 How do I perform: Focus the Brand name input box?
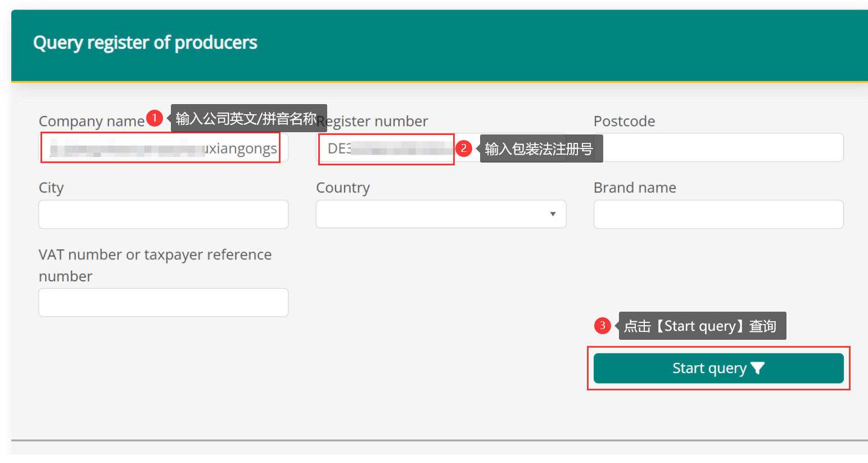tap(718, 214)
